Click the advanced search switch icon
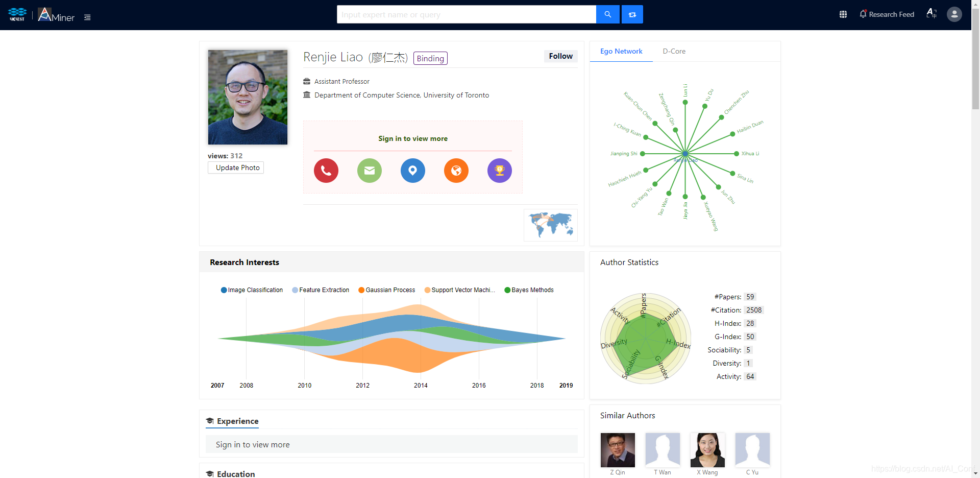This screenshot has width=980, height=478. [x=632, y=14]
